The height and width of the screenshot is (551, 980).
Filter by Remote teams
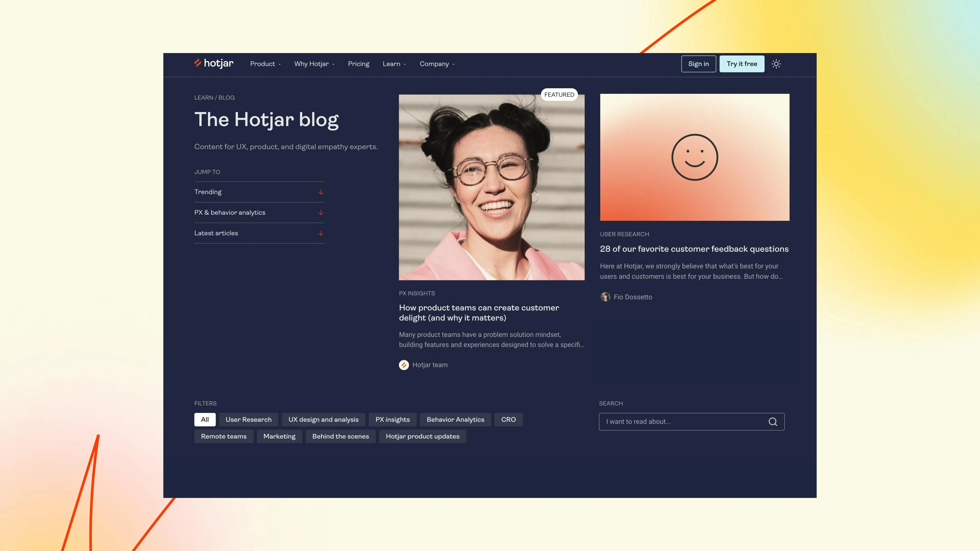pos(224,436)
